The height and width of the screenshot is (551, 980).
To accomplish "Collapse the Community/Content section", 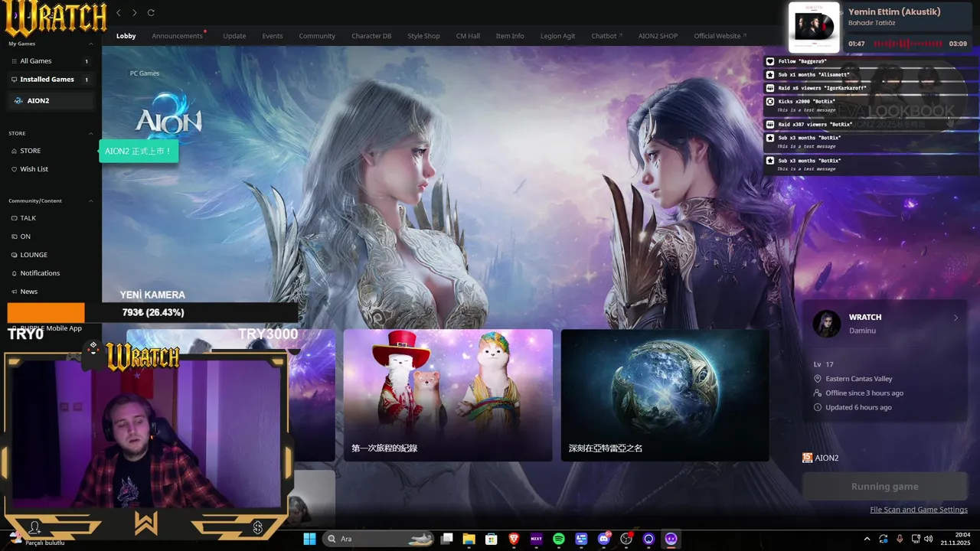I will pos(91,201).
